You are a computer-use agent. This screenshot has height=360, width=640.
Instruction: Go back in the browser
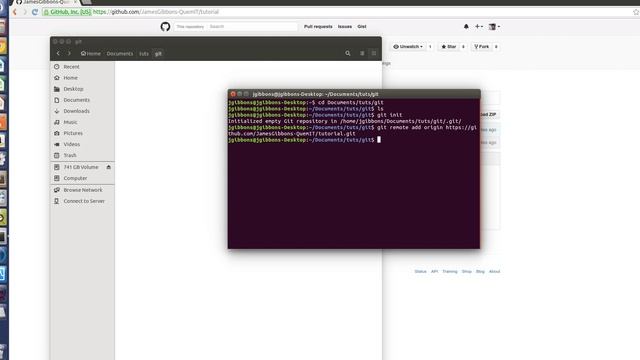coord(15,12)
